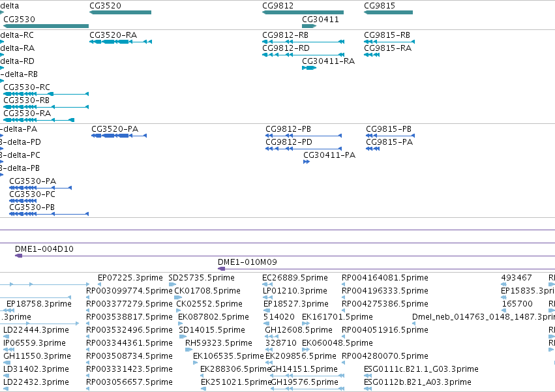Click the ESG0111c.B21.1_G03.3prime label
The height and width of the screenshot is (392, 555).
(421, 369)
